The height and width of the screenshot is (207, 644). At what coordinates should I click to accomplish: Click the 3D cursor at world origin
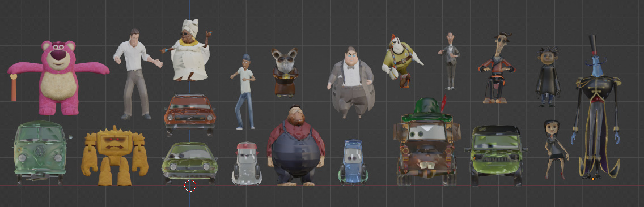[x=190, y=186]
